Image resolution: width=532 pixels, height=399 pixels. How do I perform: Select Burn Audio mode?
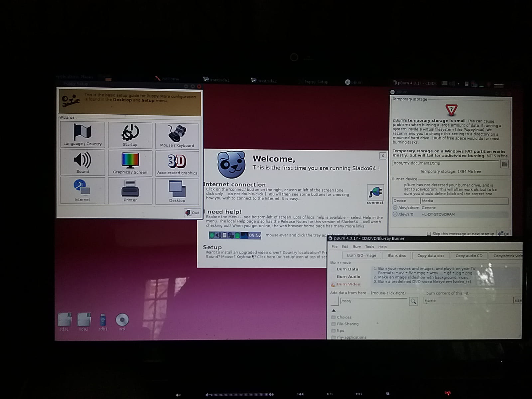[348, 277]
